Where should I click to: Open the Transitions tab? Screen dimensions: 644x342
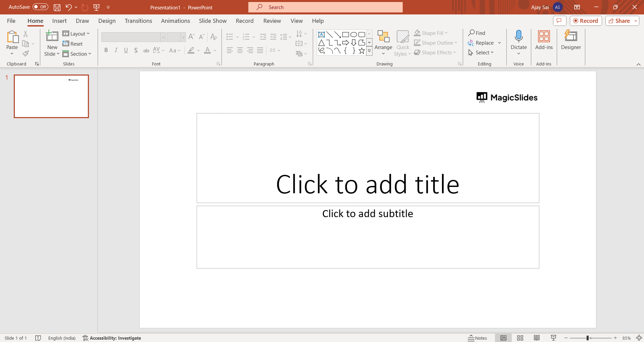click(138, 21)
